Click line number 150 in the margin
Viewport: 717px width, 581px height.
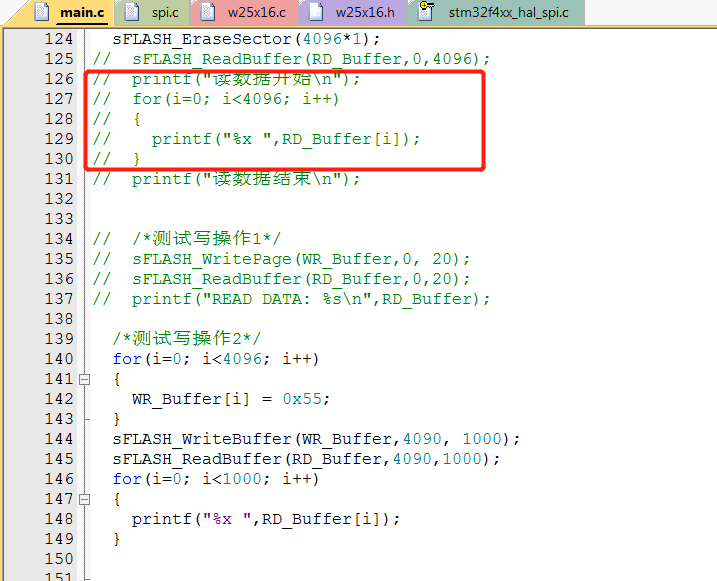(x=59, y=559)
